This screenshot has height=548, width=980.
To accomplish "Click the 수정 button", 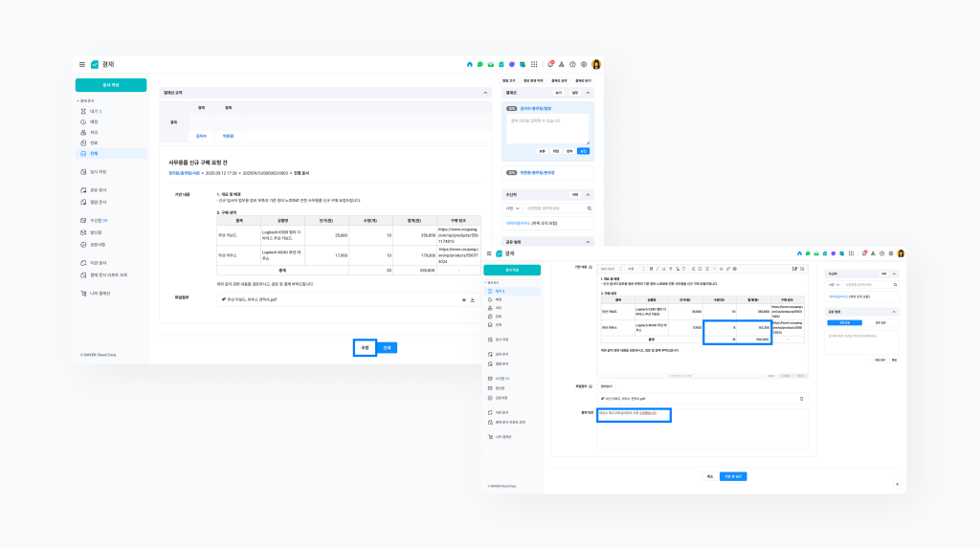I will 365,348.
